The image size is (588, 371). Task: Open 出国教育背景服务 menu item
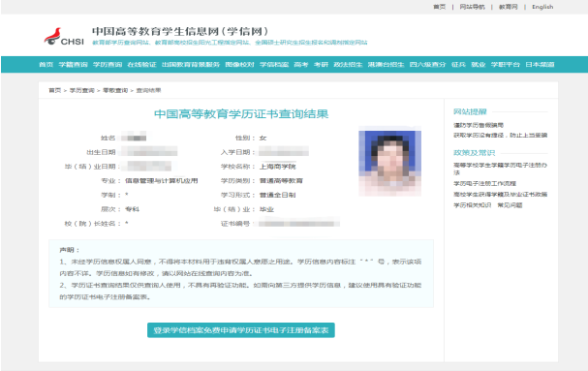pos(191,65)
